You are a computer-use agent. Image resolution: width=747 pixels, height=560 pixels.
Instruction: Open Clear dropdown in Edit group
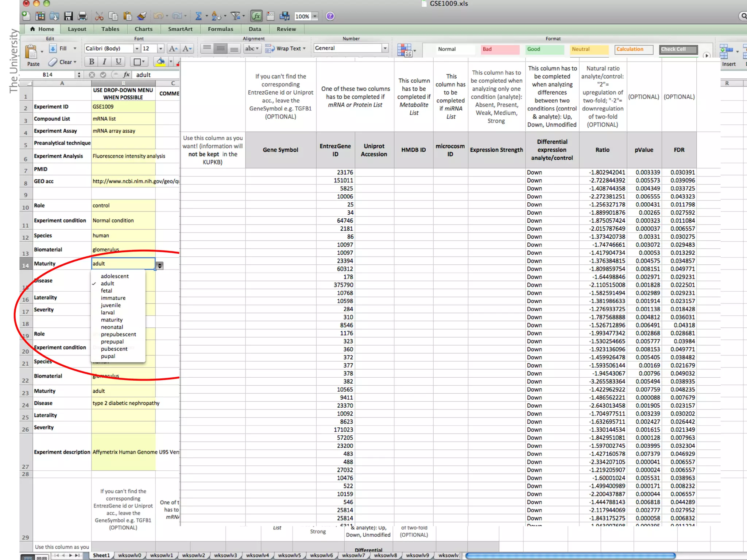tap(75, 62)
